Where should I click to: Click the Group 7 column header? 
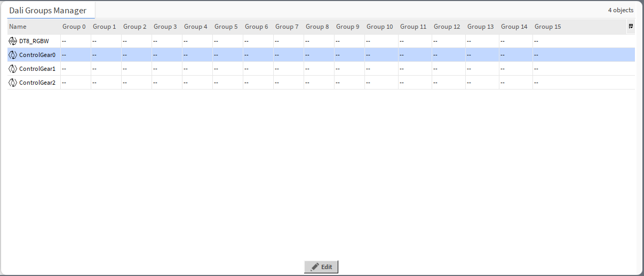(x=289, y=27)
